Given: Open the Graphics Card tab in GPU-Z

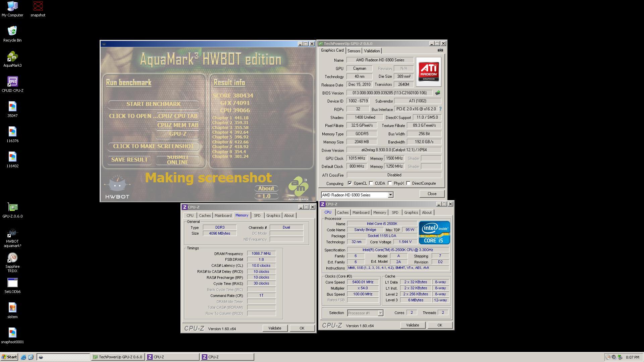Looking at the screenshot, I should 332,50.
